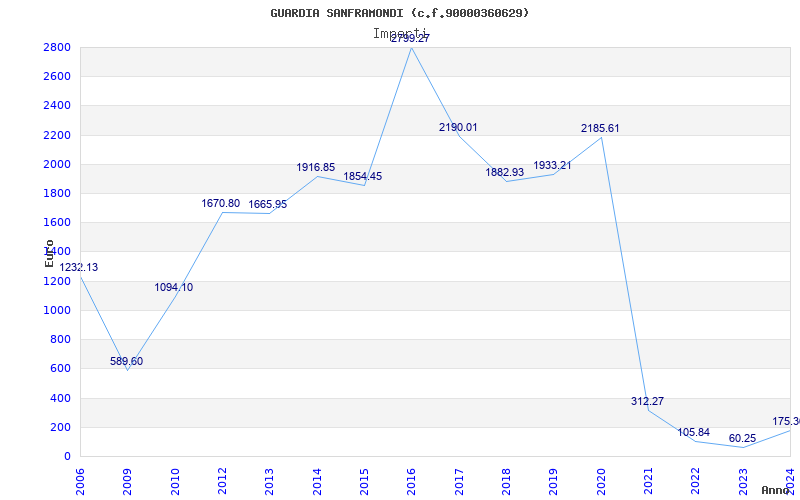
Task: Select x-axis year 2013
Action: (269, 482)
